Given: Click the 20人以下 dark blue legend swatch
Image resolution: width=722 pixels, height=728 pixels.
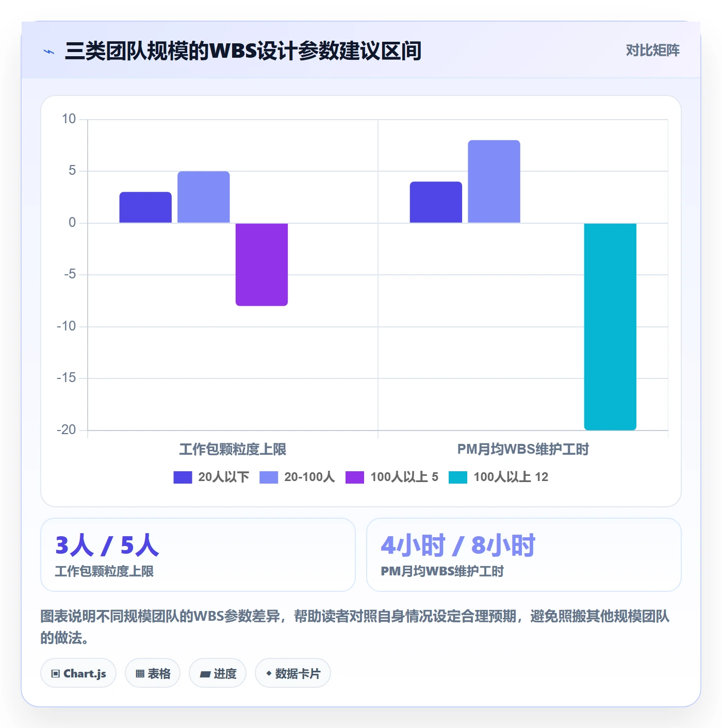Looking at the screenshot, I should click(x=183, y=477).
